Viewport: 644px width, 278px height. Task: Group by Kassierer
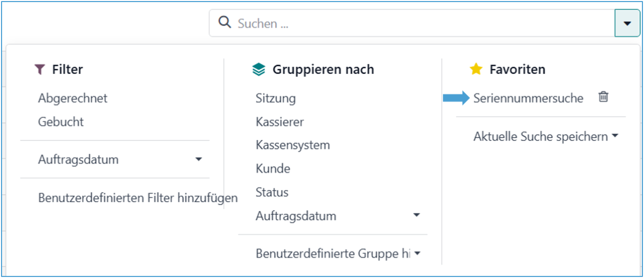coord(280,122)
